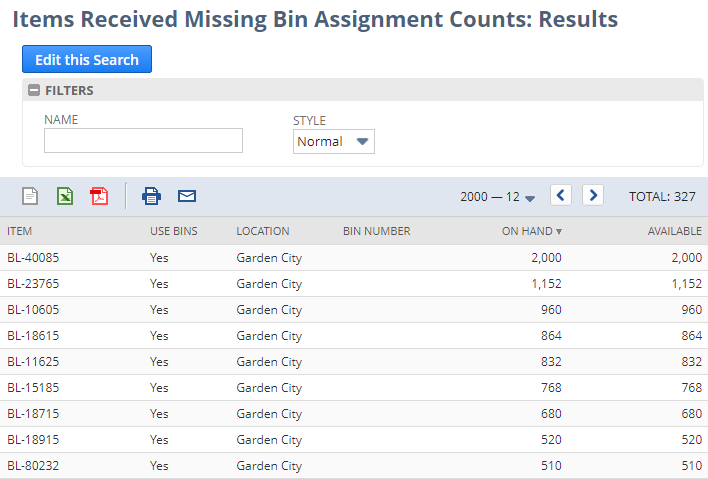Go to previous results page

coord(561,196)
